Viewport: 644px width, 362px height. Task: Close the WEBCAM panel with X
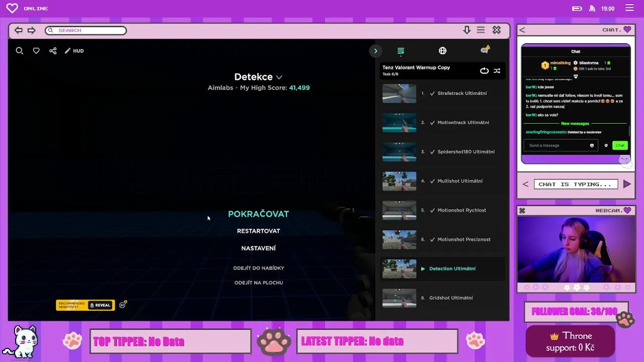[x=522, y=211]
